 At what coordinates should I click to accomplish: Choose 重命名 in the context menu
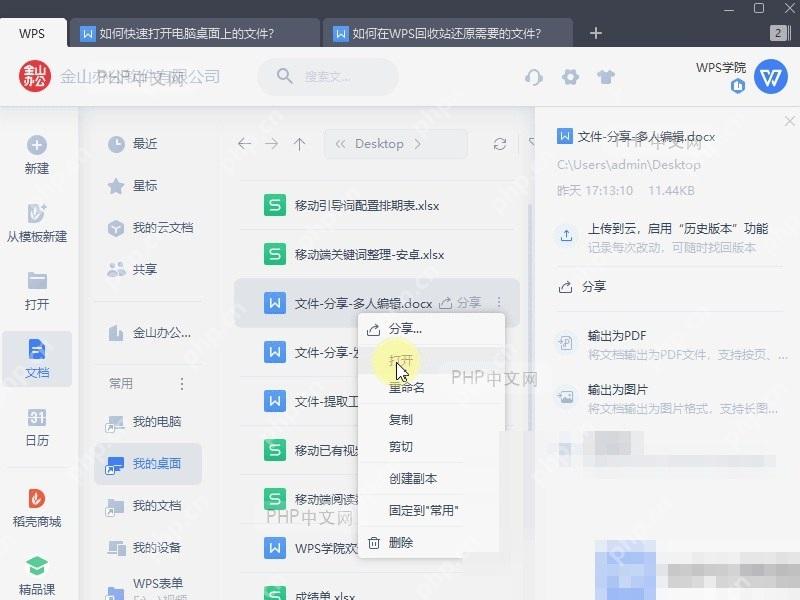pos(431,388)
